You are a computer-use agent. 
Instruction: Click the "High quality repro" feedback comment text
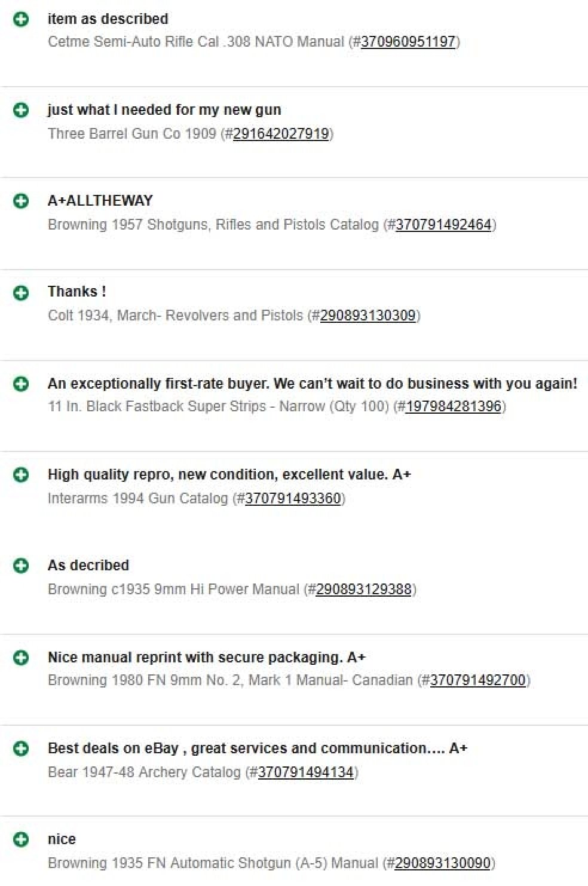pyautogui.click(x=229, y=475)
